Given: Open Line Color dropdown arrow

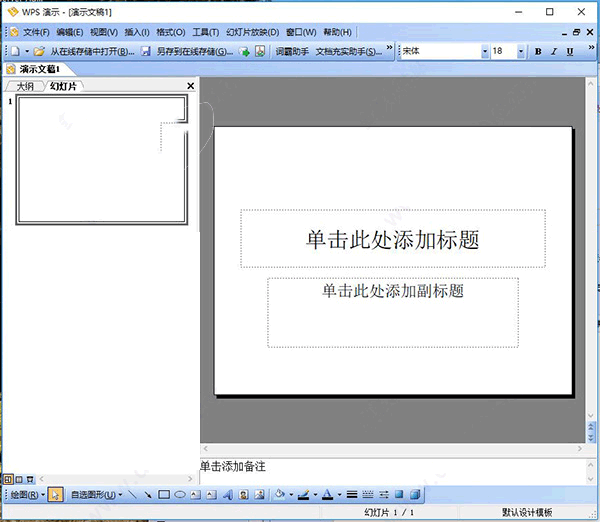Looking at the screenshot, I should tap(315, 495).
